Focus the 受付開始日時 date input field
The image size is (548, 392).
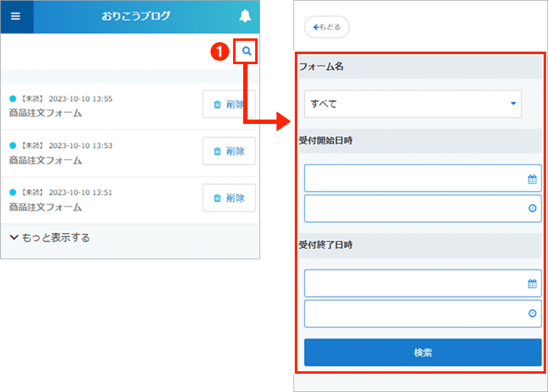tap(413, 179)
